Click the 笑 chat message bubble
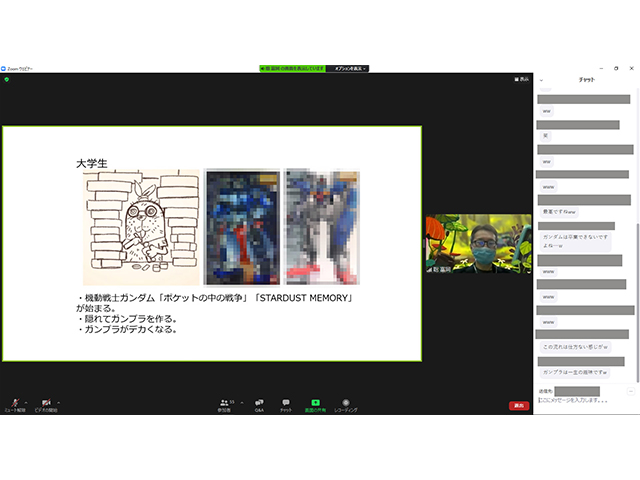Screen dimensions: 640x480 pyautogui.click(x=546, y=136)
